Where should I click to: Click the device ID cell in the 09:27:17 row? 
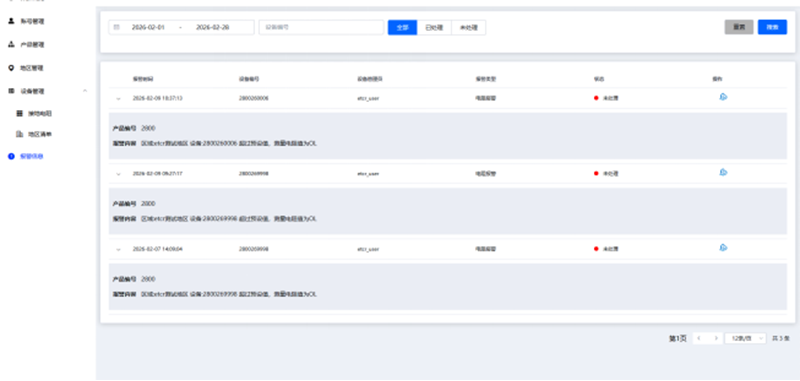click(254, 173)
